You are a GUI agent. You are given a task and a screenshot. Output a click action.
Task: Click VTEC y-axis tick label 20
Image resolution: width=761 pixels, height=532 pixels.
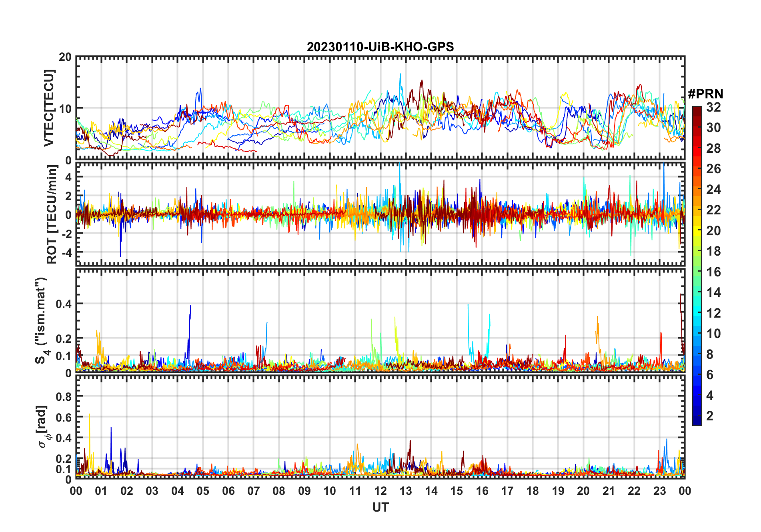[65, 57]
